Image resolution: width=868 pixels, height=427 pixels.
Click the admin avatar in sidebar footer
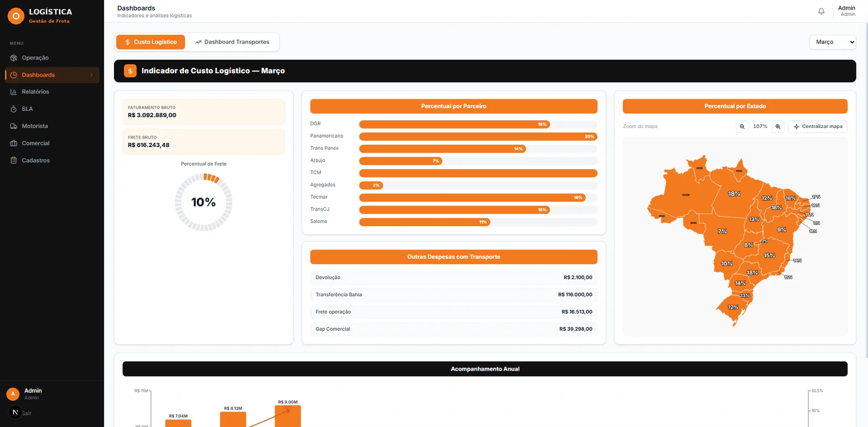(x=13, y=394)
